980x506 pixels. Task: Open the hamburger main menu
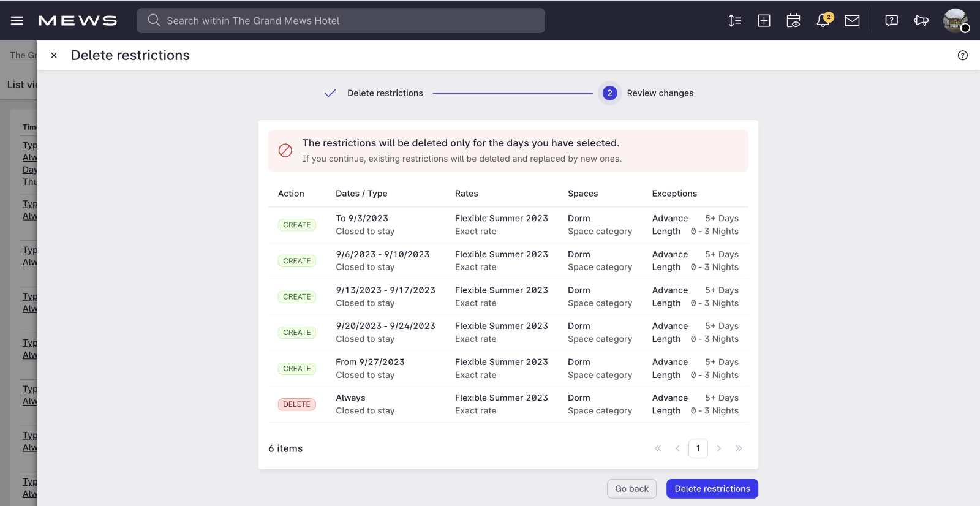17,21
